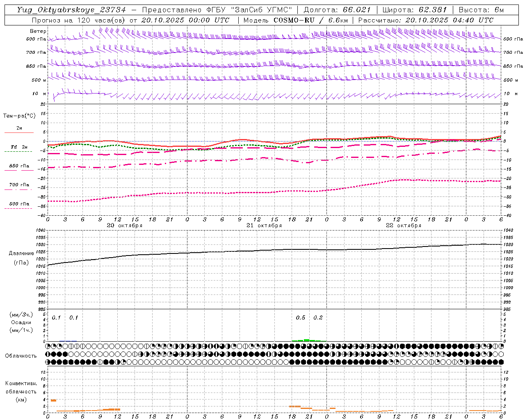Click the green precipitation bar on 21 October evening
525x420 pixels.
click(306, 340)
